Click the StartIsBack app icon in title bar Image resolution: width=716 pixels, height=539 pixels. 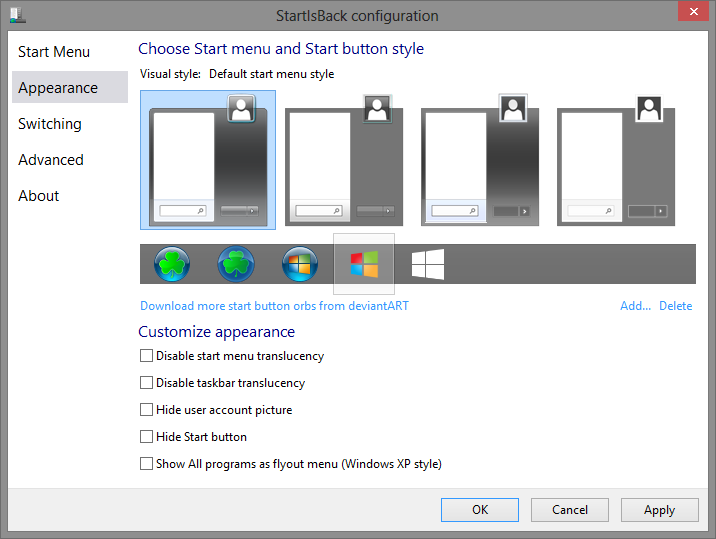point(17,15)
